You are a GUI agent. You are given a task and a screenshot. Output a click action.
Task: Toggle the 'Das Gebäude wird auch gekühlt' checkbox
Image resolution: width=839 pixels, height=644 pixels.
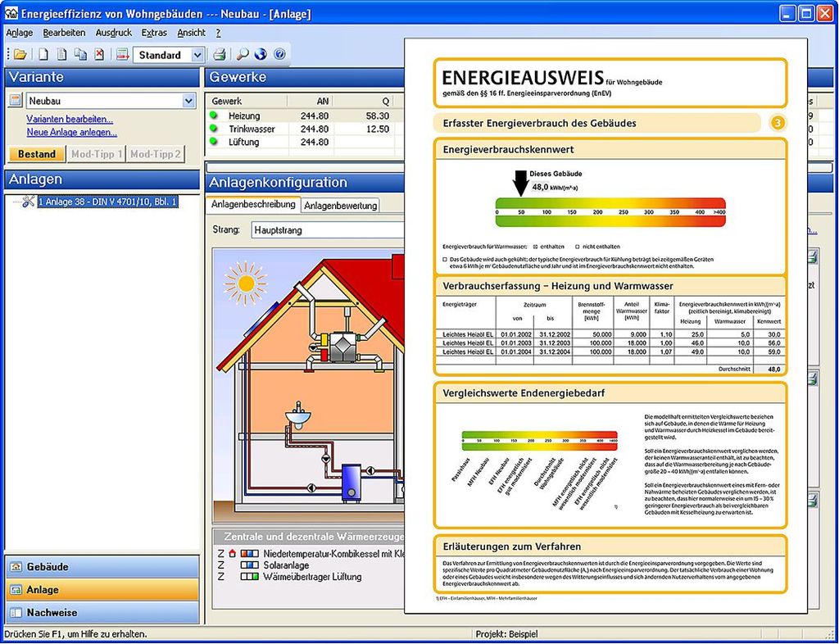(445, 259)
